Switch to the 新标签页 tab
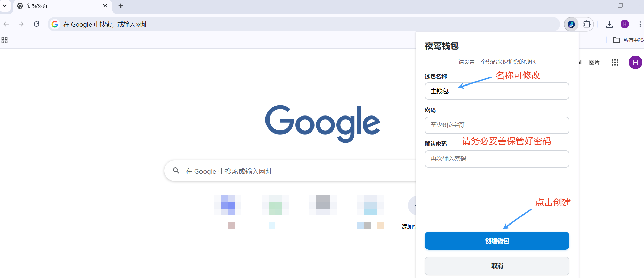This screenshot has height=278, width=644. coord(58,6)
